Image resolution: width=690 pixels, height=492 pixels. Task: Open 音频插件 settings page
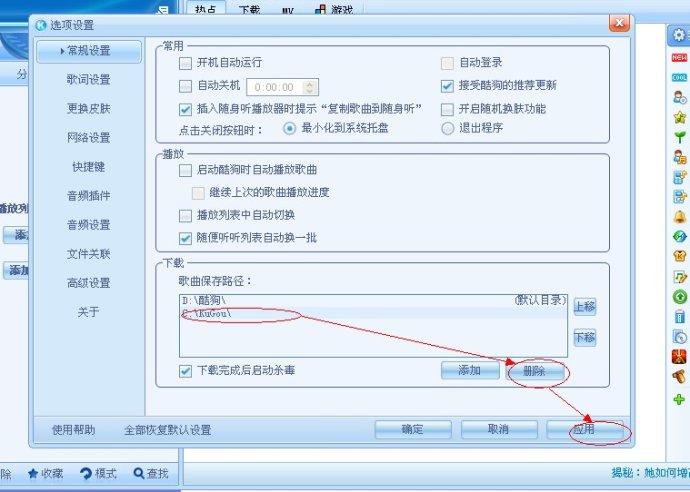tap(88, 196)
